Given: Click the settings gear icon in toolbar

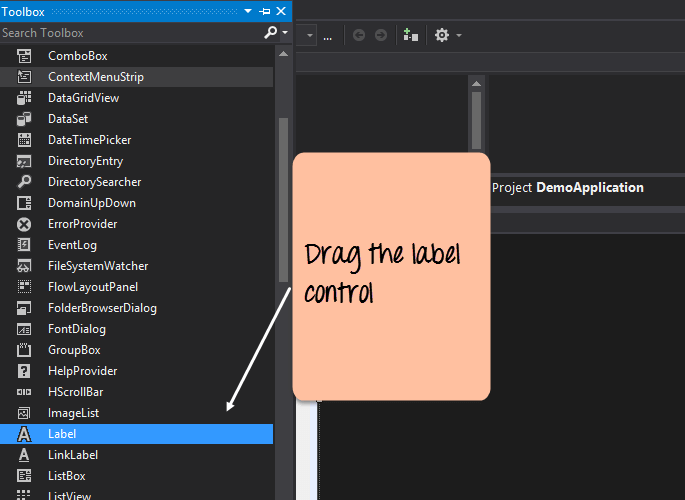Looking at the screenshot, I should [441, 35].
